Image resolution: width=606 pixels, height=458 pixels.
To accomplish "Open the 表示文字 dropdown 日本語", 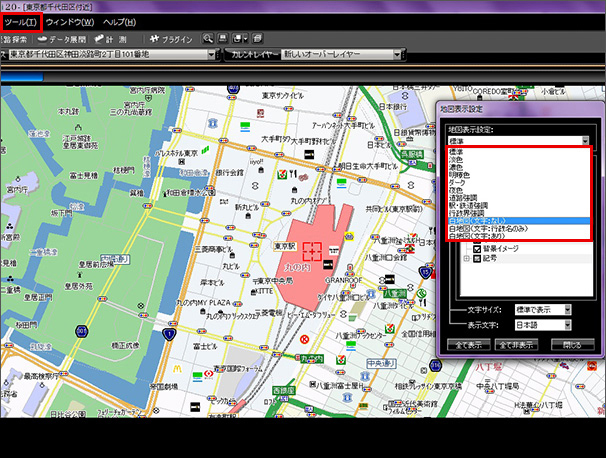I will pyautogui.click(x=543, y=325).
